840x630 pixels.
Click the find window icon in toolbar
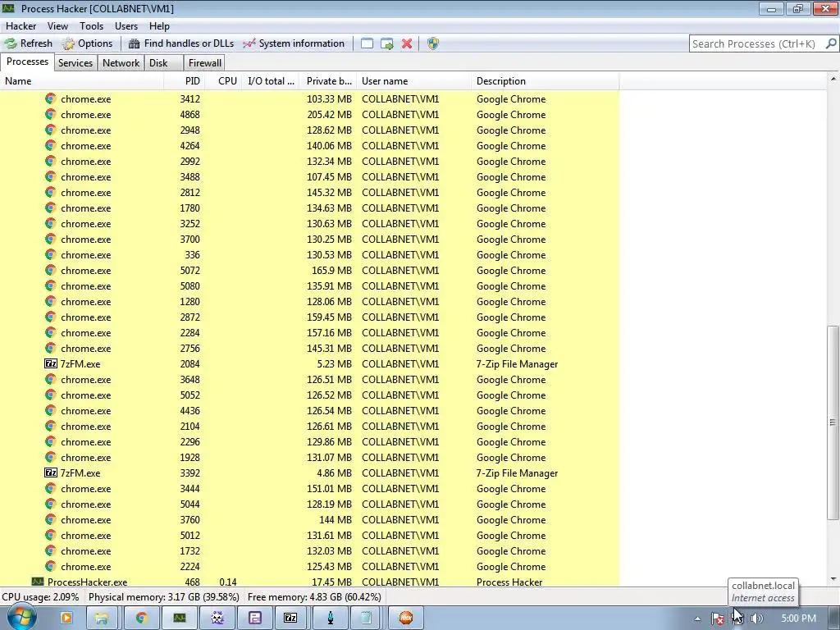367,43
